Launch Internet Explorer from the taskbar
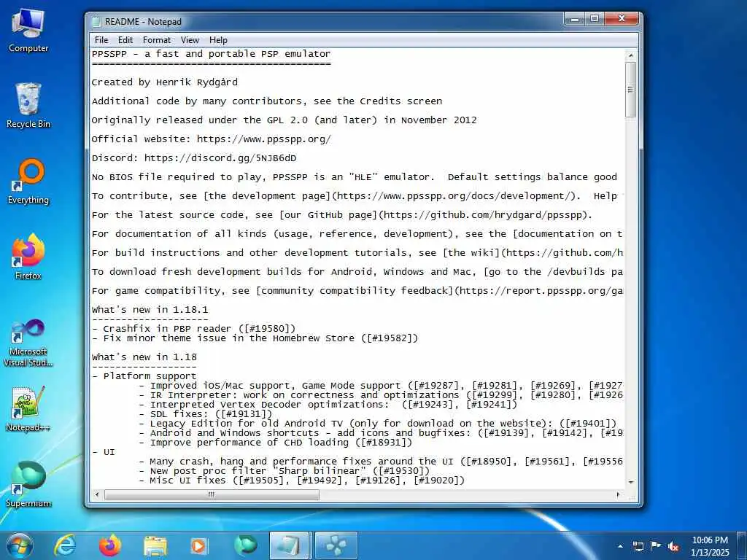 65,545
